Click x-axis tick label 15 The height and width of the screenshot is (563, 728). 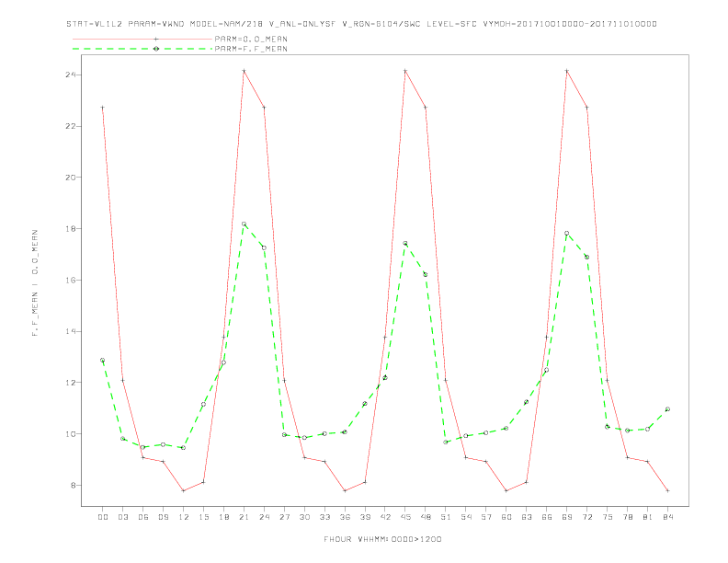[x=203, y=517]
